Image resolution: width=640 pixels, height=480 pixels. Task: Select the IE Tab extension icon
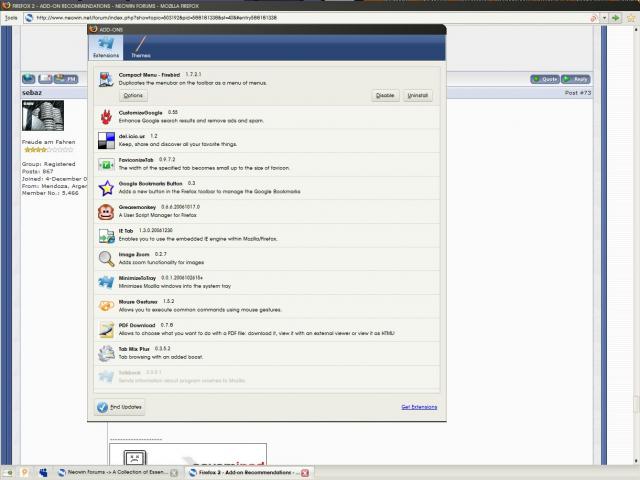tap(106, 236)
